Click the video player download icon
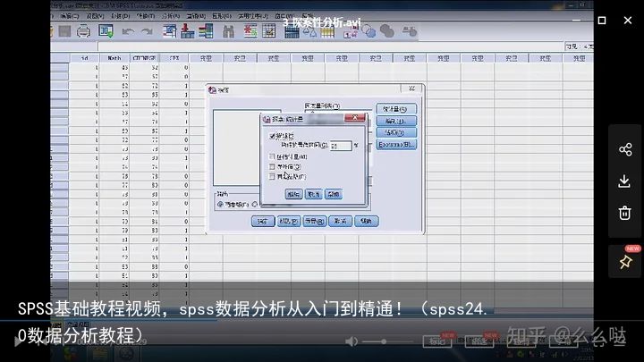The height and width of the screenshot is (362, 644). coord(624,181)
